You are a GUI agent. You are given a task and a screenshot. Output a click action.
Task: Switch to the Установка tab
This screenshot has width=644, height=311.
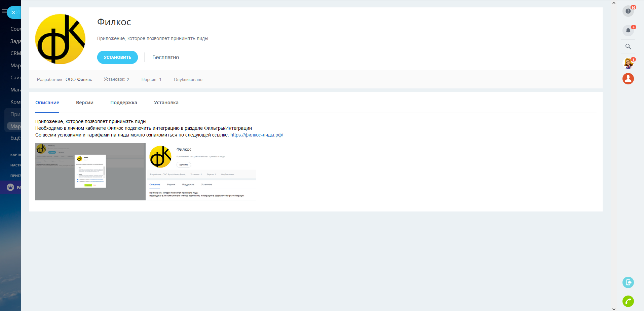point(166,103)
